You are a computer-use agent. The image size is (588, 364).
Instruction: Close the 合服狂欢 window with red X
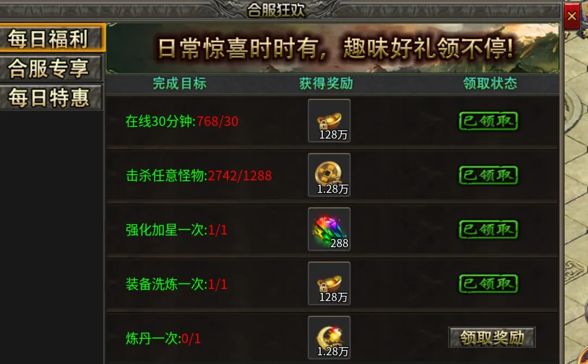572,16
